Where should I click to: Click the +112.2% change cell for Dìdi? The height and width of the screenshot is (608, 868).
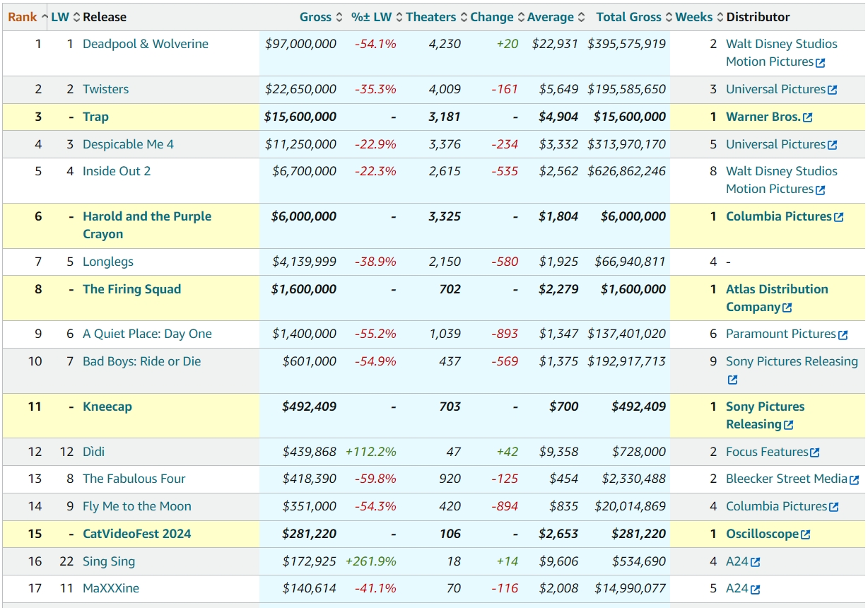pyautogui.click(x=371, y=452)
